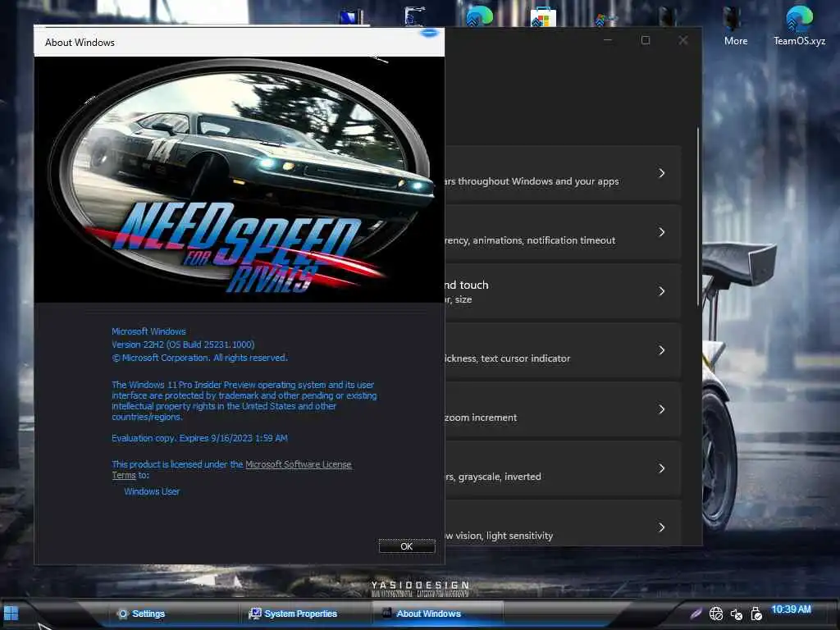Image resolution: width=840 pixels, height=630 pixels.
Task: Click OK in About Windows dialog
Action: click(407, 546)
